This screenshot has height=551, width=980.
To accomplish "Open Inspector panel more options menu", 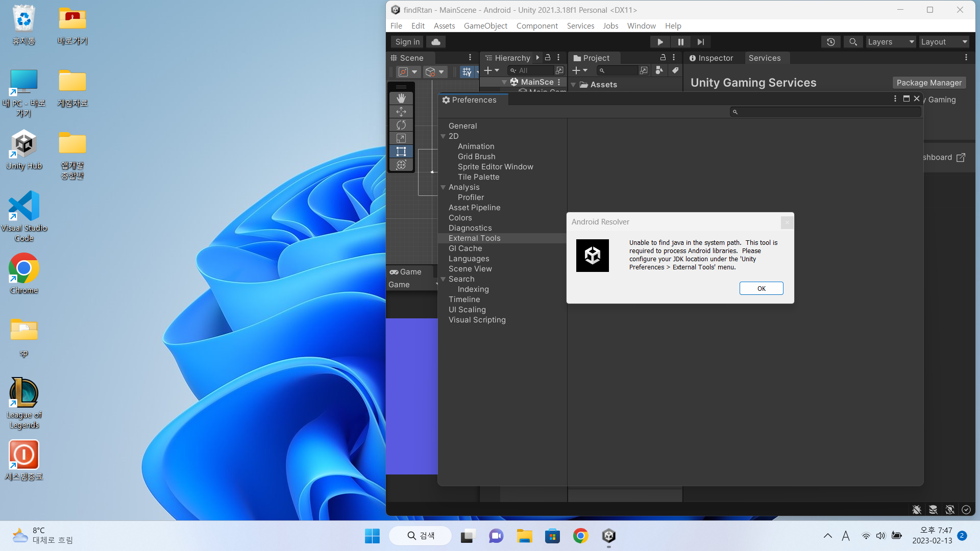I will (x=966, y=58).
